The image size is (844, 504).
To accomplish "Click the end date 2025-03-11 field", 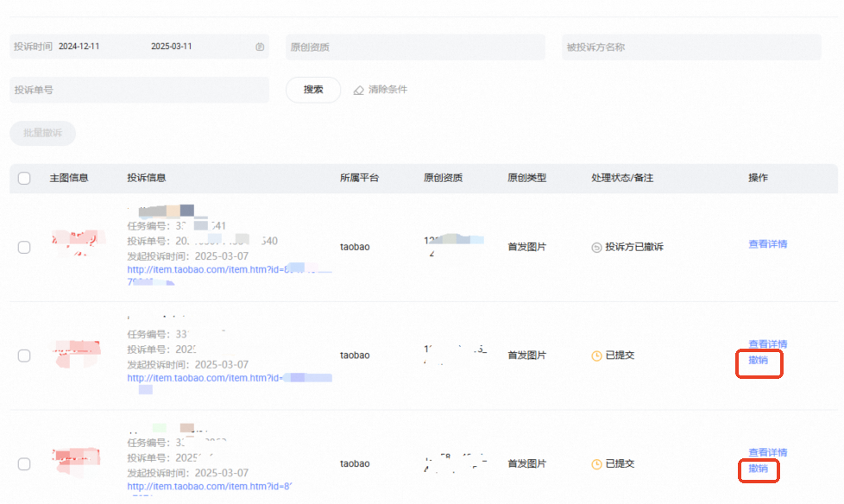I will click(172, 47).
